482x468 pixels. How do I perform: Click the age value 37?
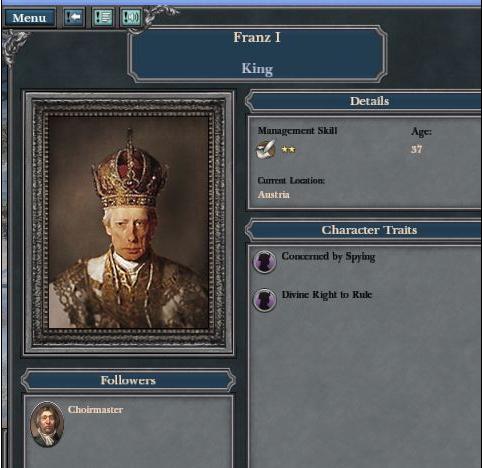click(x=416, y=149)
